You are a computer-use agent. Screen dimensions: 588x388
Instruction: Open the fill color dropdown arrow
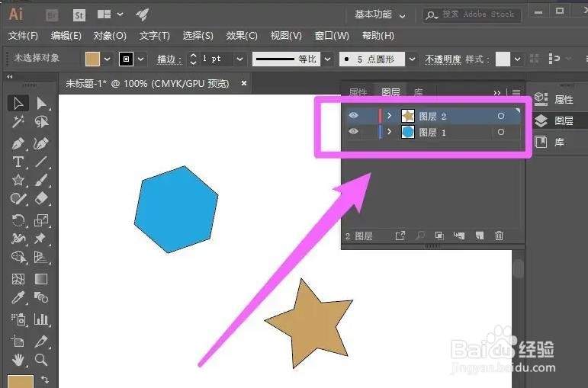click(x=108, y=59)
